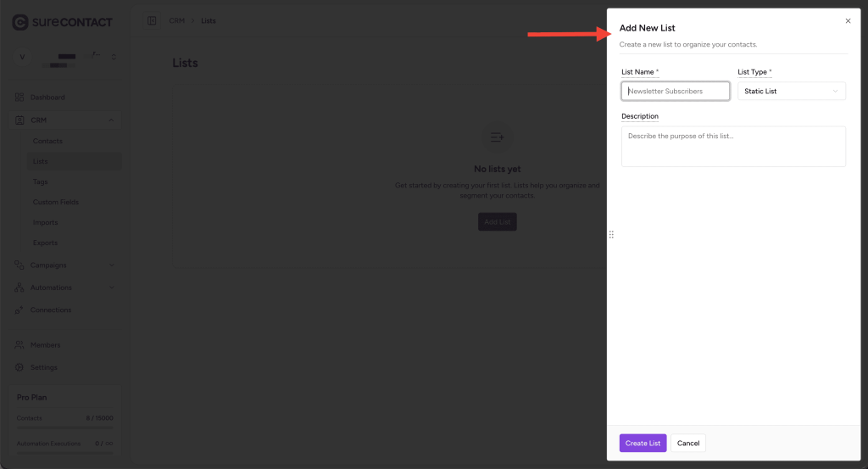Click the SureContact logo icon
The image size is (868, 469).
pyautogui.click(x=20, y=22)
